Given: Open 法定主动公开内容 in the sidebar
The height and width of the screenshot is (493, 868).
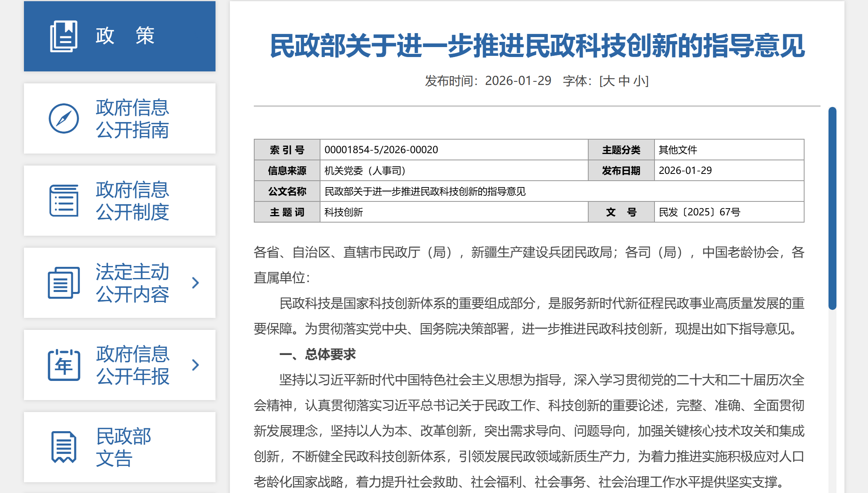Looking at the screenshot, I should [x=120, y=283].
